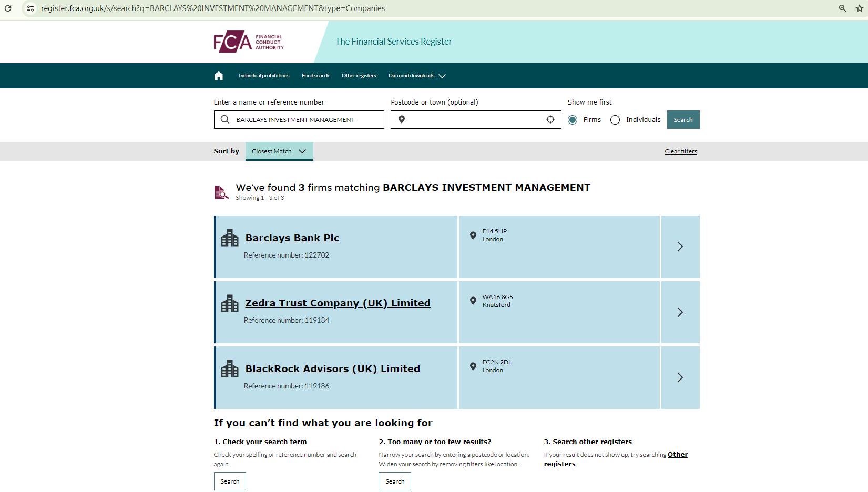Click Reference number: 119186 text
868x492 pixels.
pos(287,386)
